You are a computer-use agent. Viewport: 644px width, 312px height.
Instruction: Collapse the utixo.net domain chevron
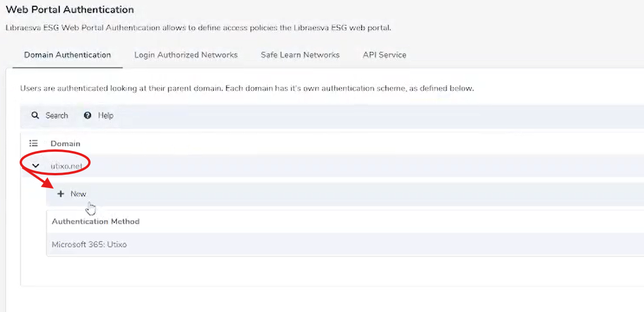[x=36, y=166]
